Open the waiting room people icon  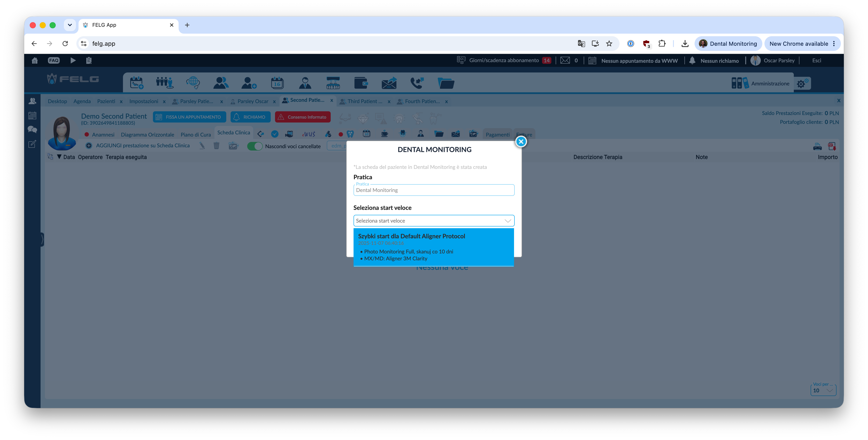tap(164, 83)
